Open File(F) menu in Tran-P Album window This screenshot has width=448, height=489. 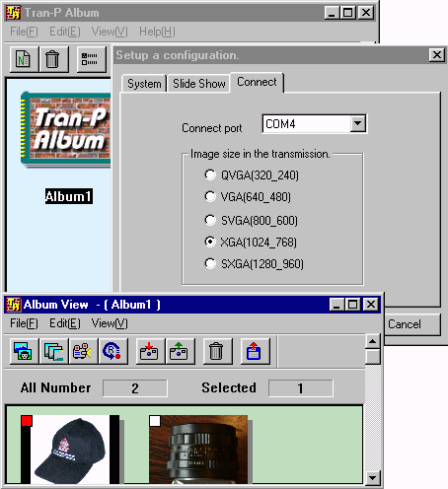tap(24, 32)
